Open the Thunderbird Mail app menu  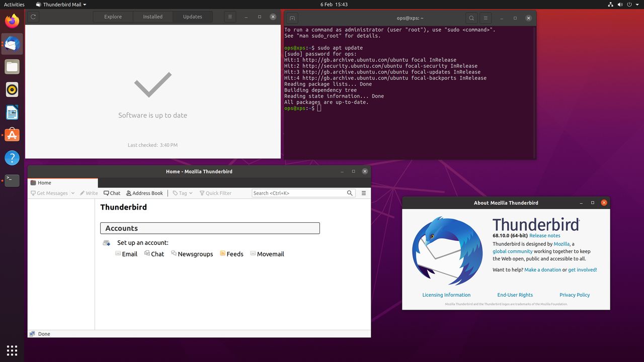point(61,5)
